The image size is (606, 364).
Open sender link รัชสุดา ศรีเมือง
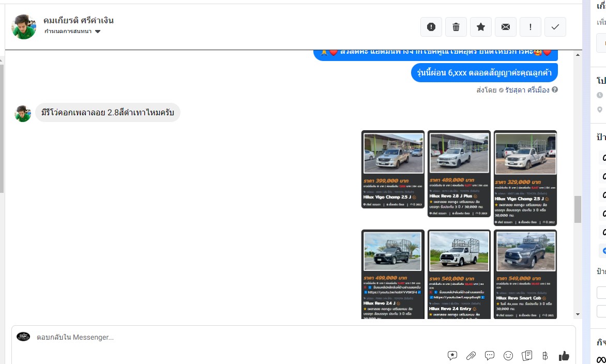(x=527, y=90)
